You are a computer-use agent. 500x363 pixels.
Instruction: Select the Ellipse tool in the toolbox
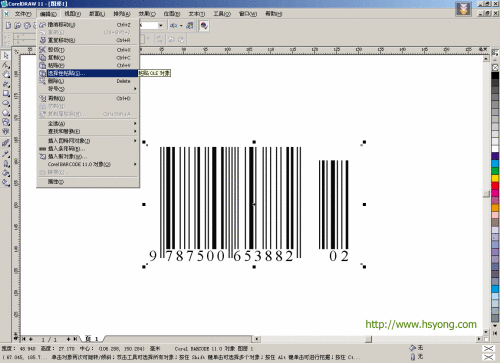pyautogui.click(x=6, y=103)
